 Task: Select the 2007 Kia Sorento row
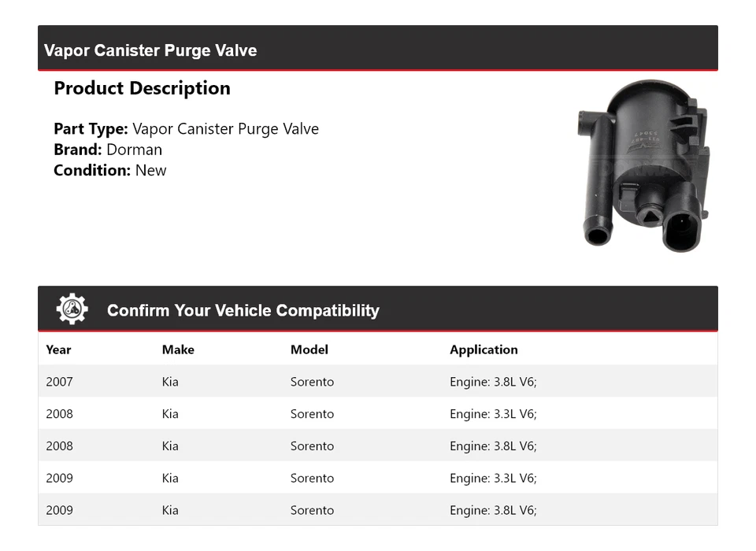[x=377, y=382]
